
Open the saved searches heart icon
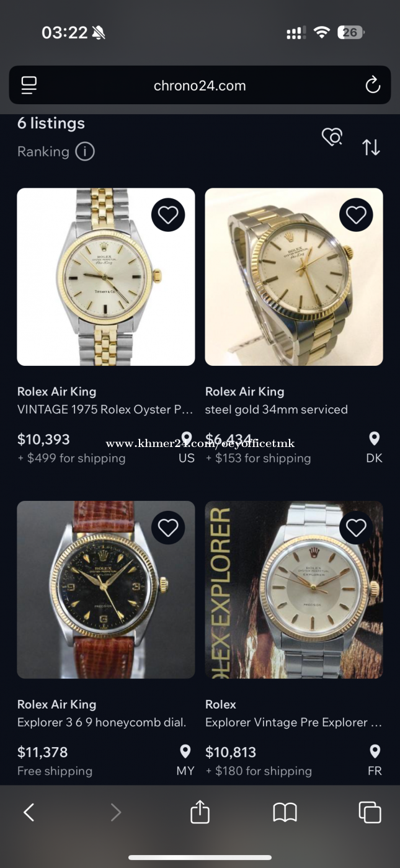tap(332, 137)
